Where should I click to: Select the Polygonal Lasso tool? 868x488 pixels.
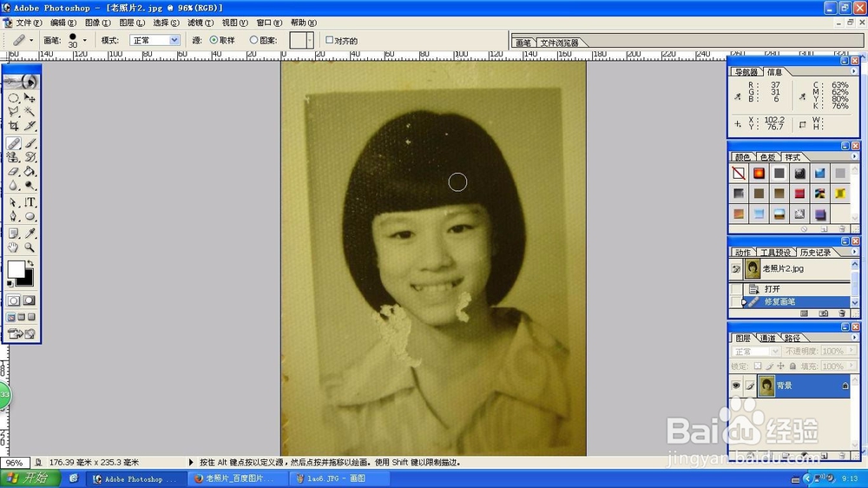[13, 112]
